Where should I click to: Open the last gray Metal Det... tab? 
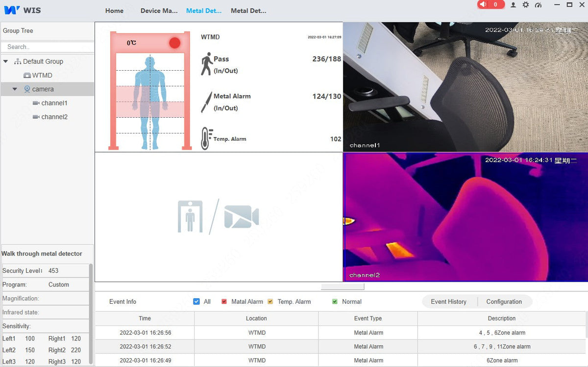pyautogui.click(x=248, y=11)
